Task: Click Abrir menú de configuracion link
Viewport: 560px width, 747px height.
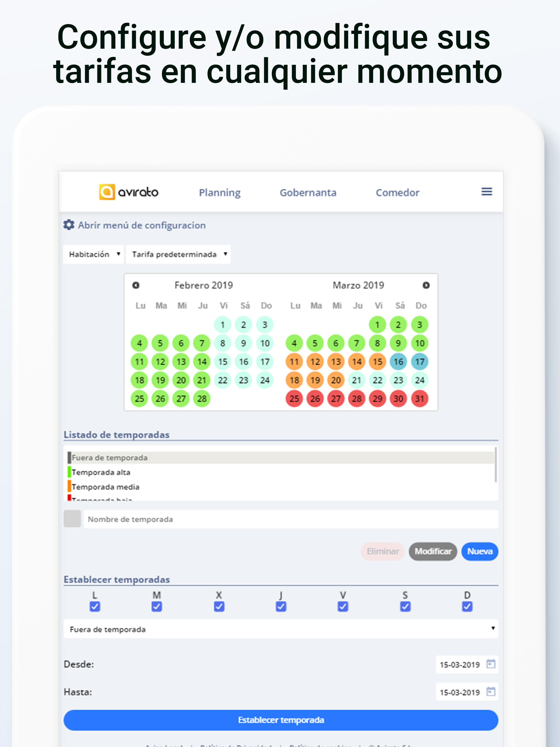Action: pos(142,225)
